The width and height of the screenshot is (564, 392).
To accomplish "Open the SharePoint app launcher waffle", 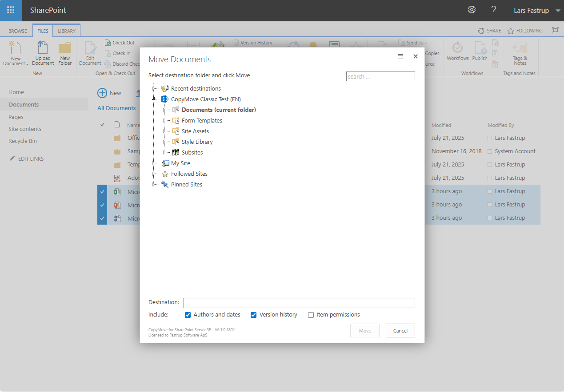I will pos(11,10).
